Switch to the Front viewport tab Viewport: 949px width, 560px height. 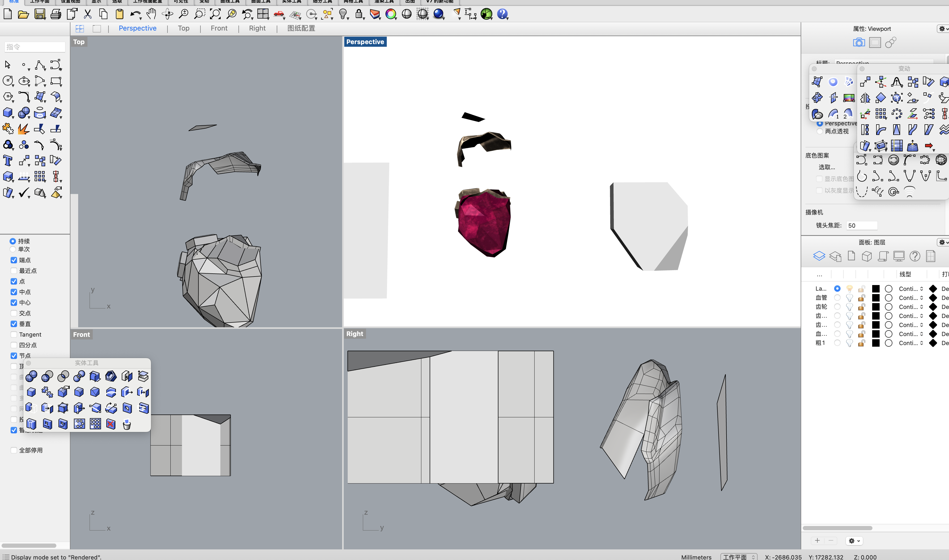click(219, 28)
